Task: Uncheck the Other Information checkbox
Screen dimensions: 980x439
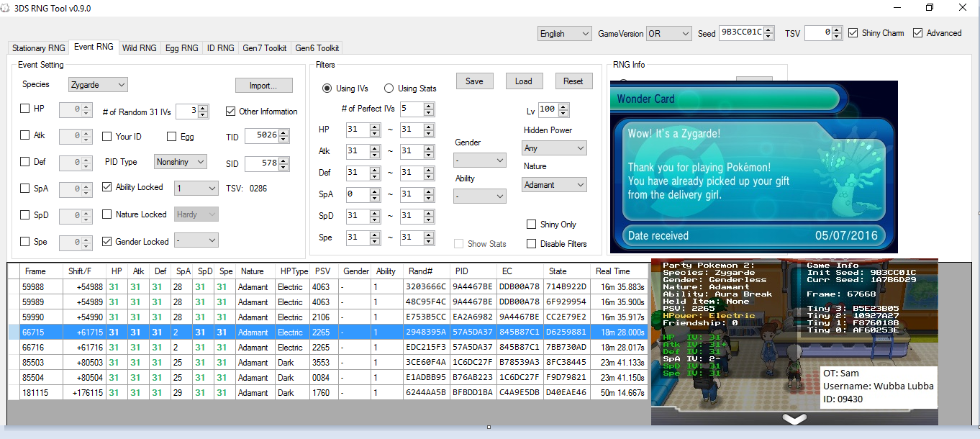Action: coord(231,112)
